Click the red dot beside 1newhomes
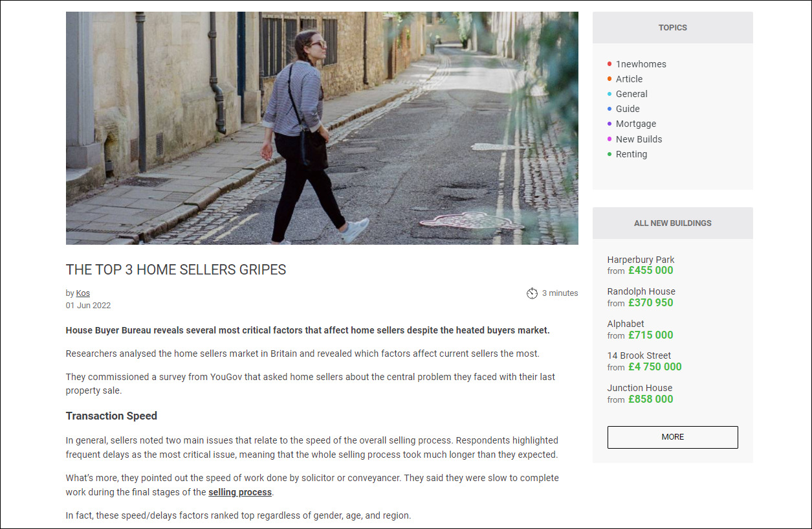Image resolution: width=812 pixels, height=529 pixels. (x=609, y=64)
